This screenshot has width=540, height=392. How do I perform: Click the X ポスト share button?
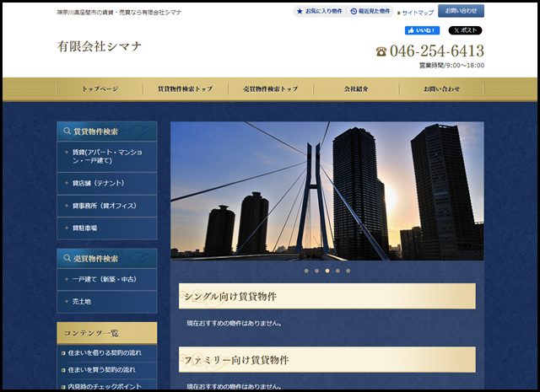[465, 30]
